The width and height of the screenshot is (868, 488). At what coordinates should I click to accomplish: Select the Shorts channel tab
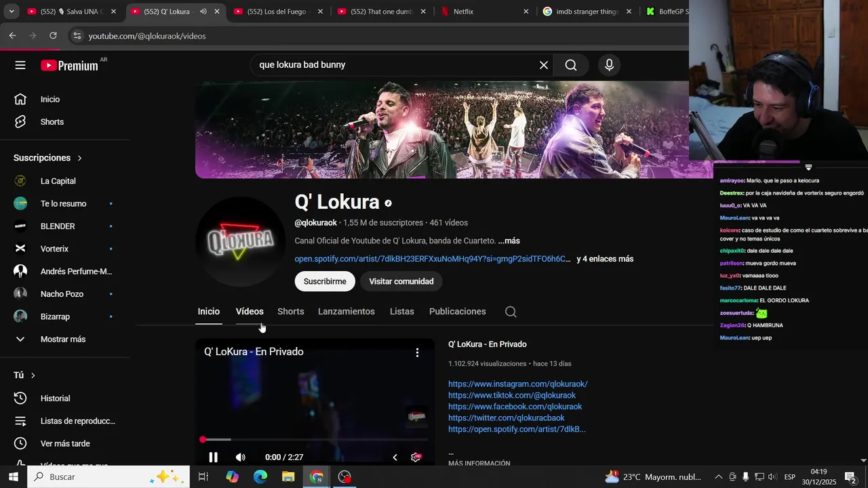tap(290, 312)
